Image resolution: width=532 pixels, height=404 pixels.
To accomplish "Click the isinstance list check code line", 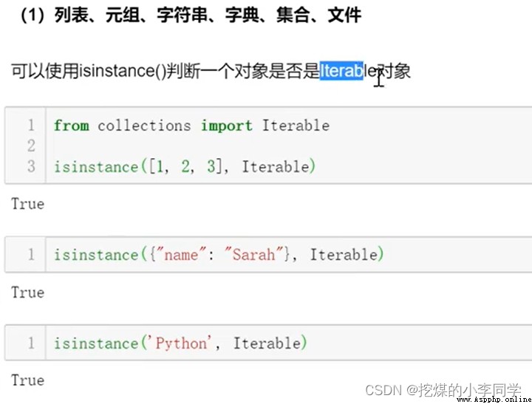I will [x=185, y=167].
